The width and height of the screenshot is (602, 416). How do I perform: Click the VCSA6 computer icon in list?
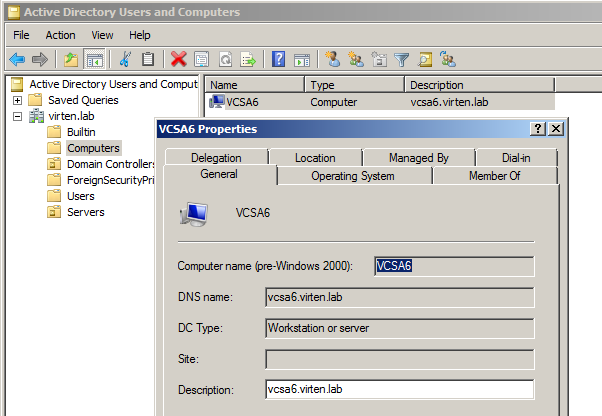pyautogui.click(x=217, y=102)
